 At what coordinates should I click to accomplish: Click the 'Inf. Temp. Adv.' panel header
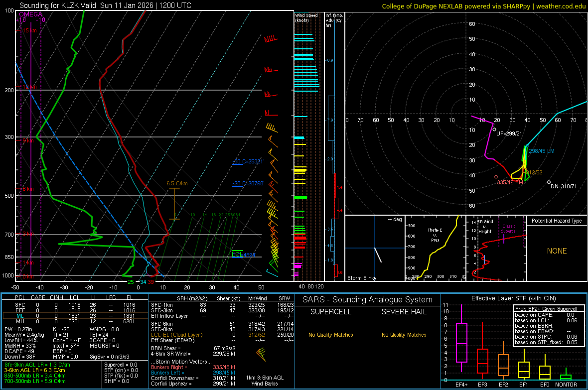point(334,20)
